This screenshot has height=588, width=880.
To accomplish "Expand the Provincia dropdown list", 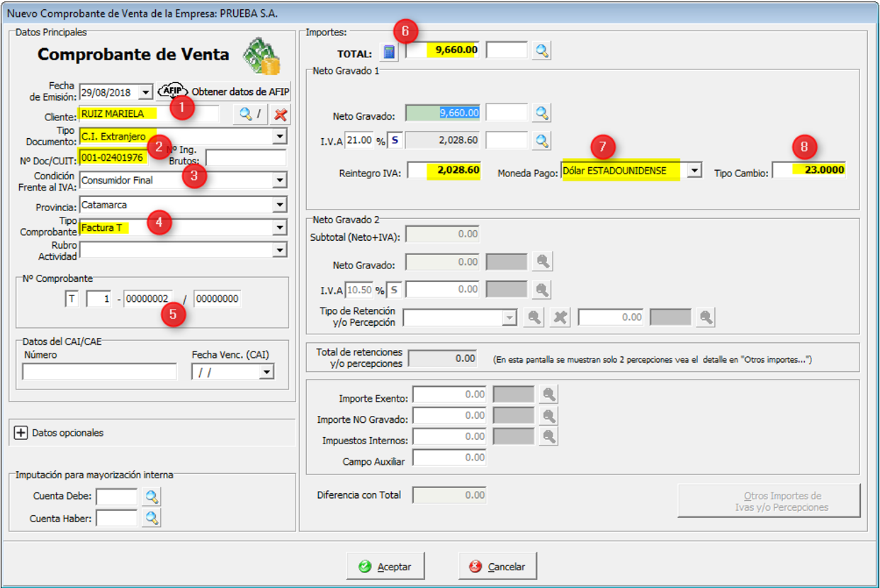I will point(280,205).
